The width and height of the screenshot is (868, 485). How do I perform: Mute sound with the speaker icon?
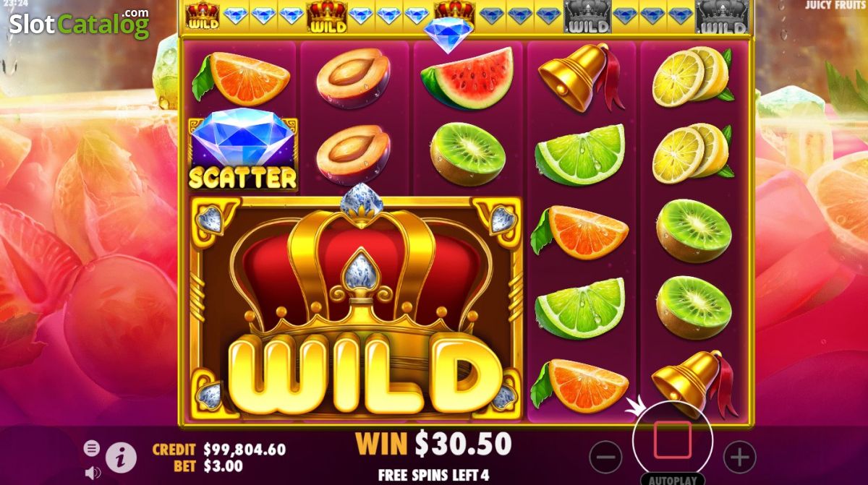coord(93,473)
